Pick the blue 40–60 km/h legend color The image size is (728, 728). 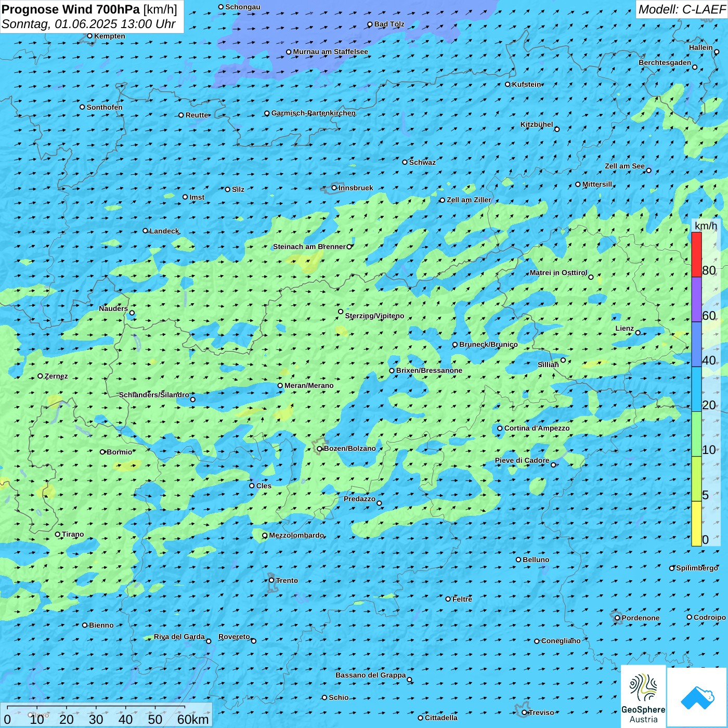click(x=696, y=344)
